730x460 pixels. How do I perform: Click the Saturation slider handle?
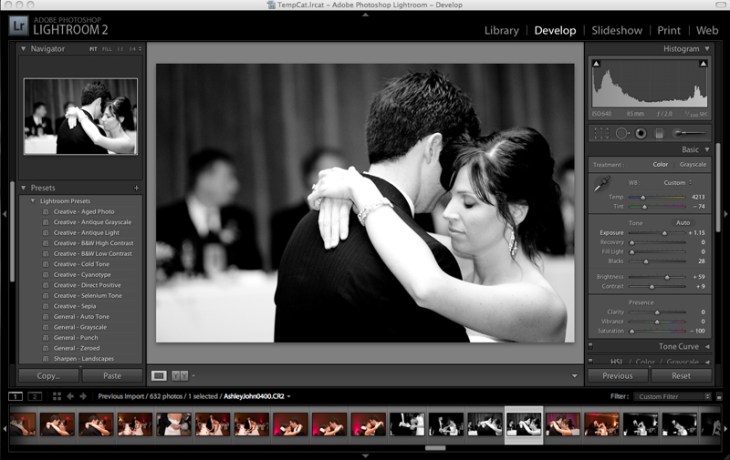pyautogui.click(x=632, y=331)
